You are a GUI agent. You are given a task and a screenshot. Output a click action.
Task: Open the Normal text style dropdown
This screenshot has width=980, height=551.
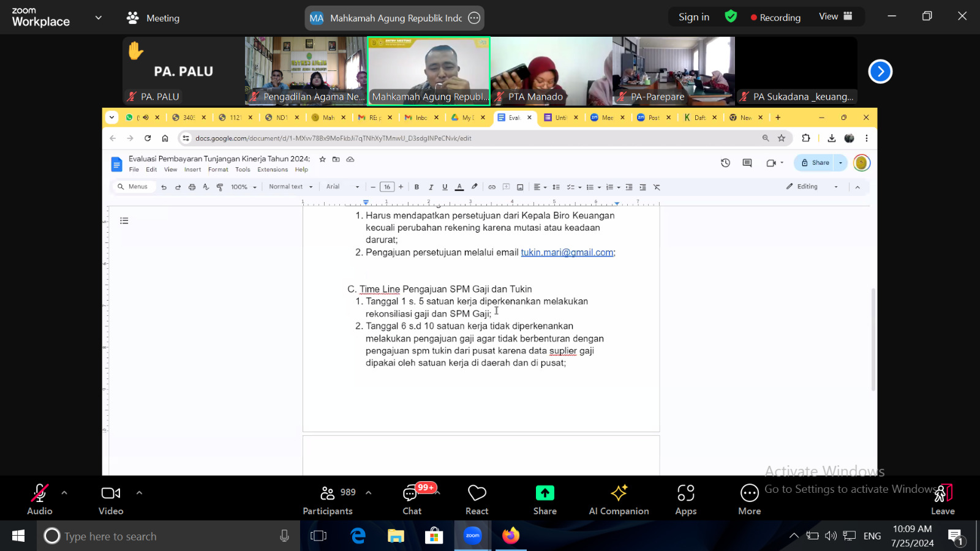(291, 187)
